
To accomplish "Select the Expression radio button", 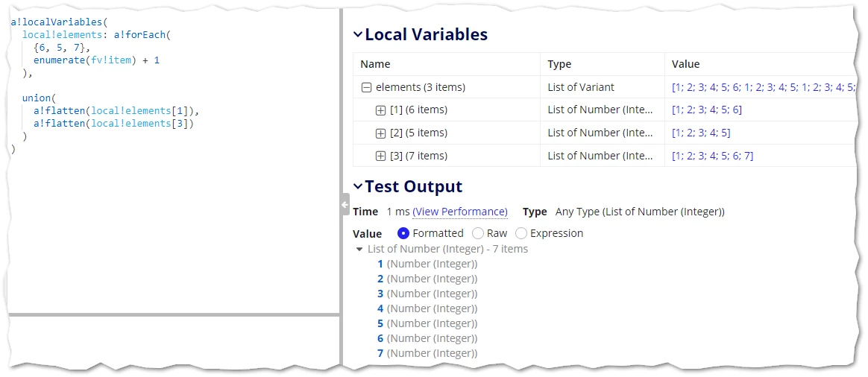I will [521, 233].
